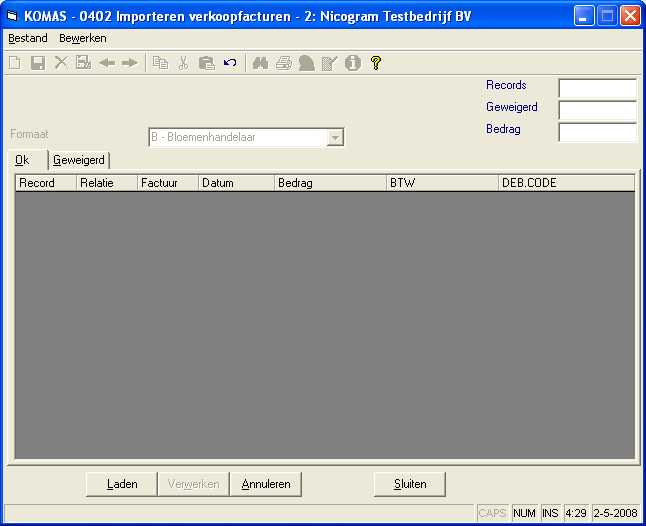The height and width of the screenshot is (526, 646).
Task: Click the Record column header
Action: pyautogui.click(x=46, y=183)
